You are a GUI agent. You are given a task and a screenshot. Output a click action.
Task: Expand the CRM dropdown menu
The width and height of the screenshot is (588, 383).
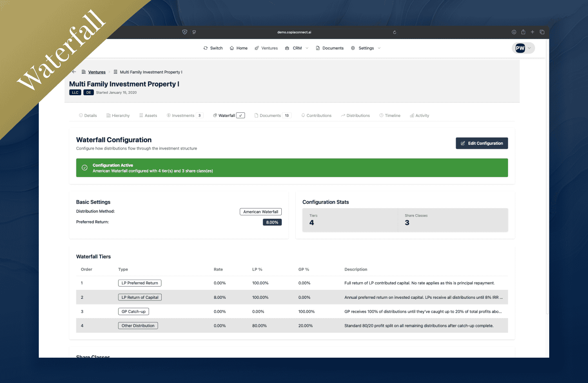click(x=307, y=48)
